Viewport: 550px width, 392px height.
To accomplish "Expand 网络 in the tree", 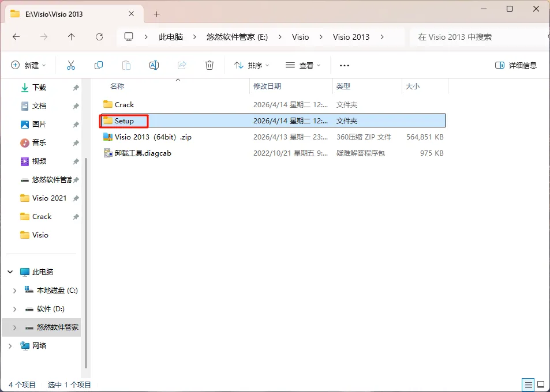I will [10, 346].
